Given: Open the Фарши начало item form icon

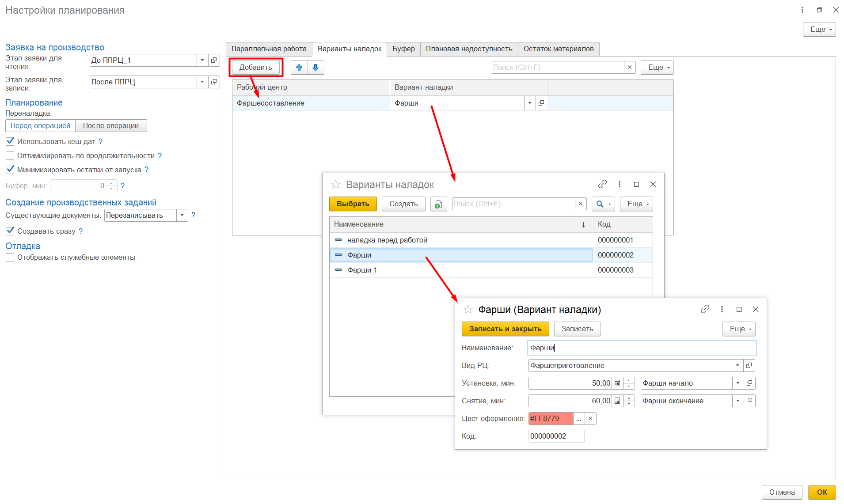Looking at the screenshot, I should [749, 383].
